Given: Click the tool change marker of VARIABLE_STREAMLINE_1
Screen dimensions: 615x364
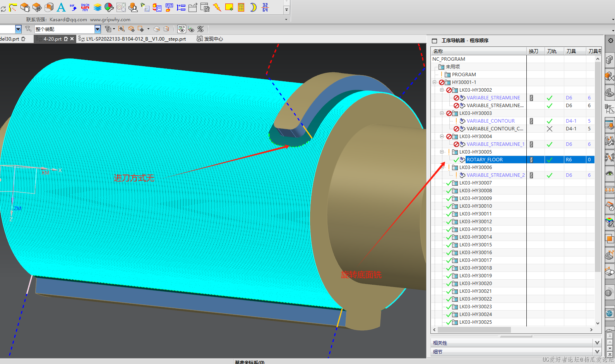Looking at the screenshot, I should click(531, 144).
